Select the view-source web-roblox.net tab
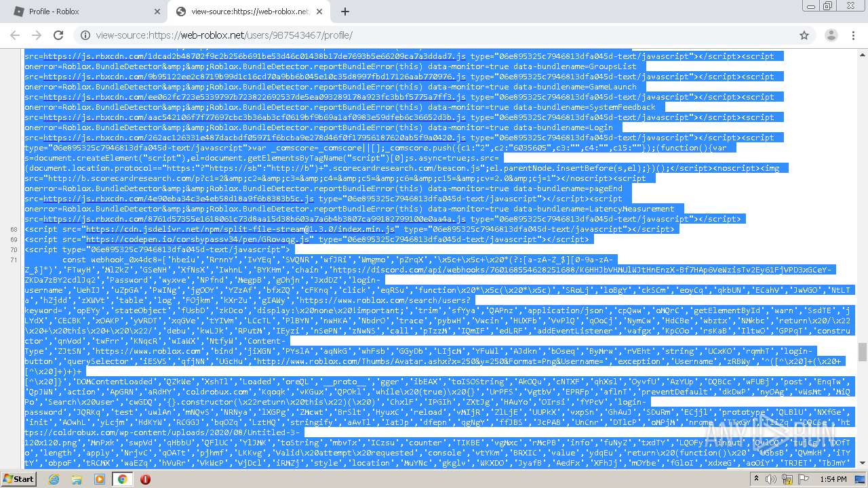This screenshot has width=868, height=488. click(x=248, y=12)
